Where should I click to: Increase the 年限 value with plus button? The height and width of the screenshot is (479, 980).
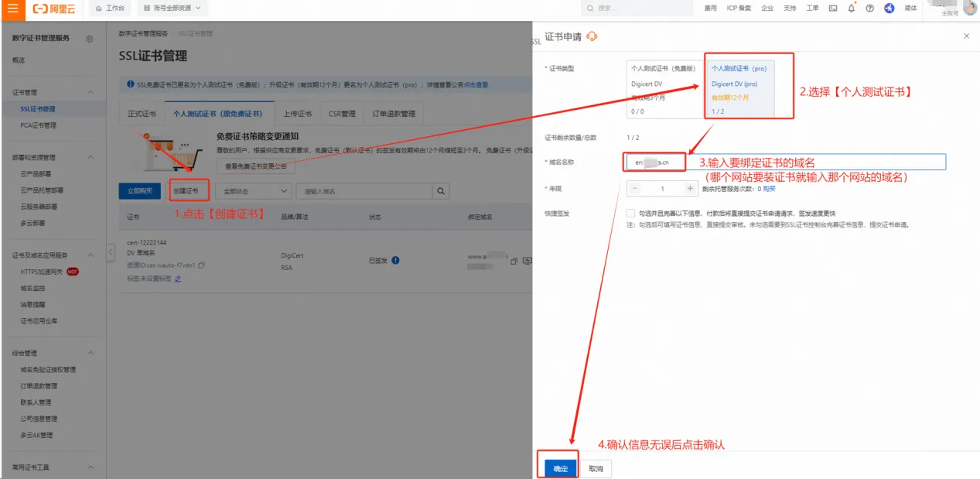(689, 189)
